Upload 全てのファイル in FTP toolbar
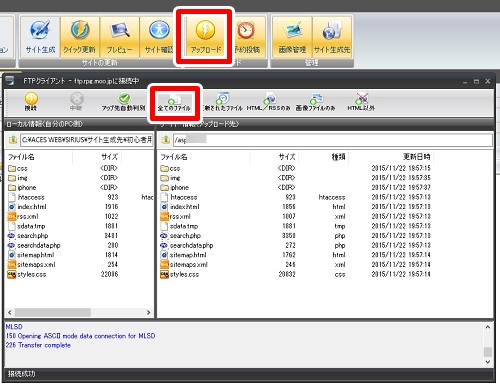This screenshot has height=387, width=500. pyautogui.click(x=174, y=102)
